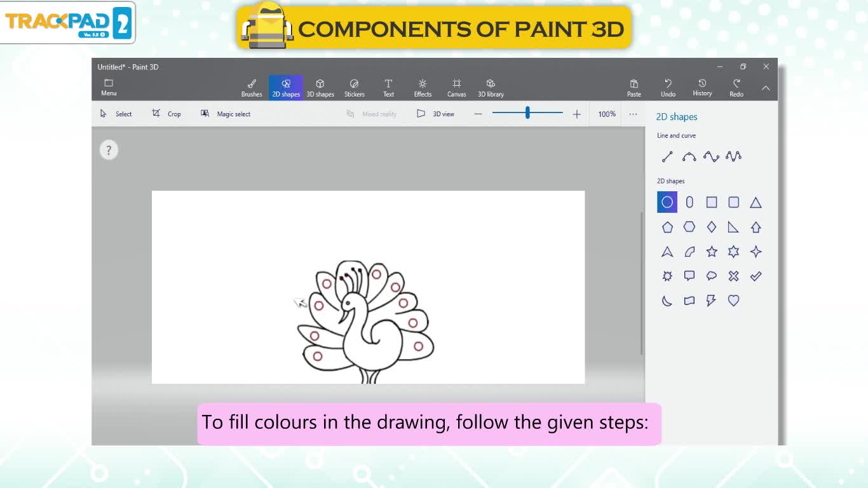The height and width of the screenshot is (488, 868).
Task: Select the Circle shape
Action: pos(667,202)
